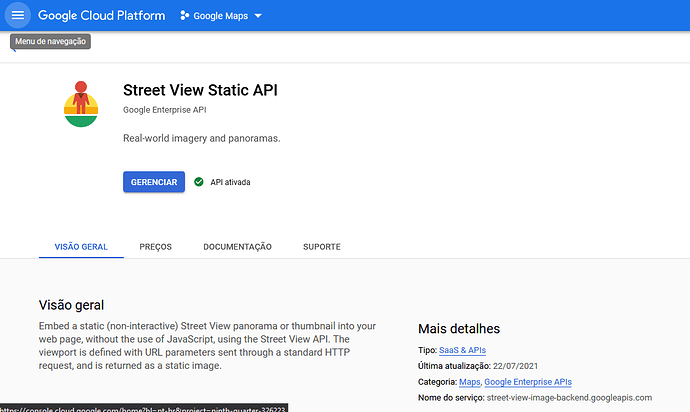Open the SUPORTE tab
Screen dimensions: 690x412
(322, 247)
